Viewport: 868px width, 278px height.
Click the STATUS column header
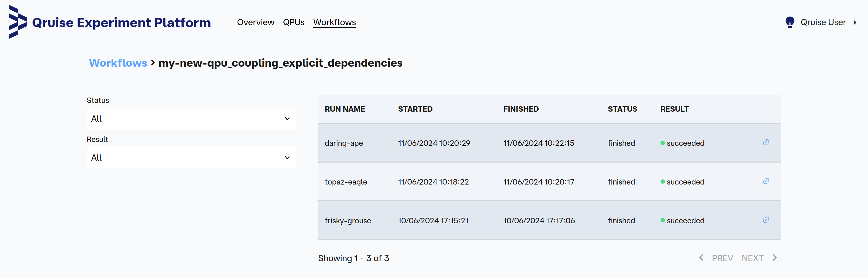(x=622, y=109)
